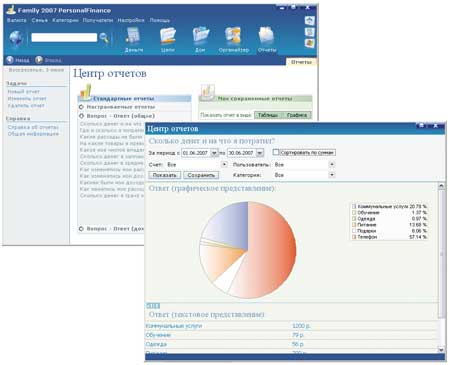Click the Телефон legend swatch
Screen dimensions: 450x365
(354, 237)
